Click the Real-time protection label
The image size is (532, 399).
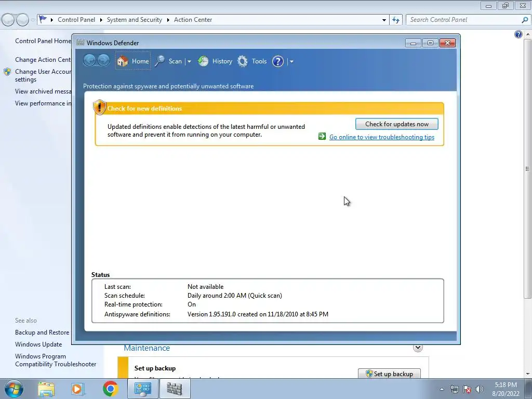pyautogui.click(x=134, y=304)
